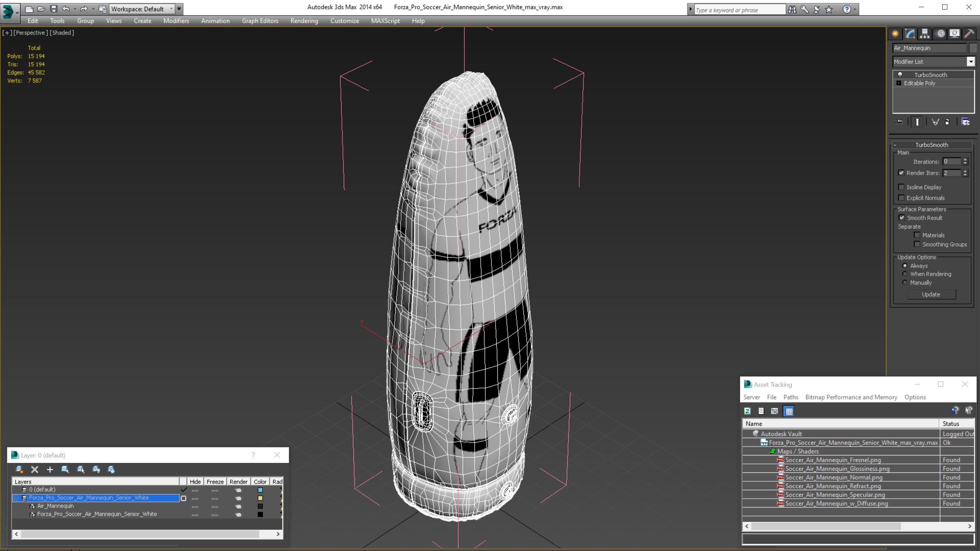The width and height of the screenshot is (980, 551).
Task: Click Hide/Unhide All Layers icon
Action: [x=96, y=470]
